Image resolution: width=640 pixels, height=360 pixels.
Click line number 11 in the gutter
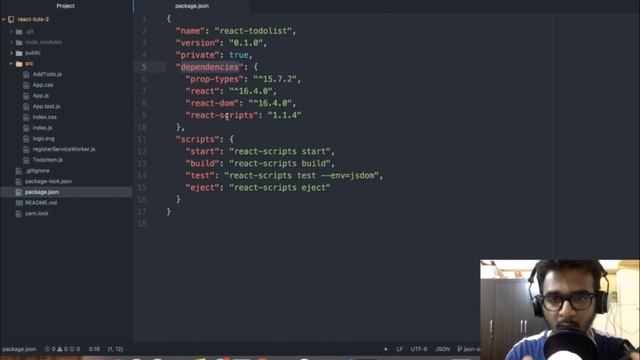[142, 139]
